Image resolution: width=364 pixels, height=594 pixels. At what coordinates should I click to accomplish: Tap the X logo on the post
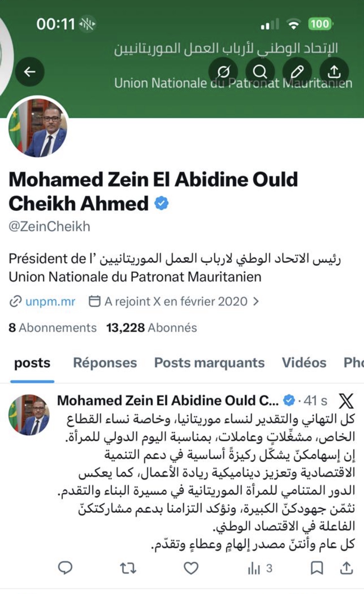click(x=346, y=401)
